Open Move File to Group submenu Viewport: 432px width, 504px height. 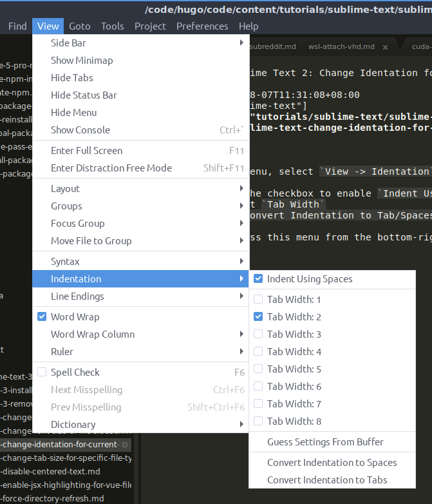pyautogui.click(x=141, y=240)
